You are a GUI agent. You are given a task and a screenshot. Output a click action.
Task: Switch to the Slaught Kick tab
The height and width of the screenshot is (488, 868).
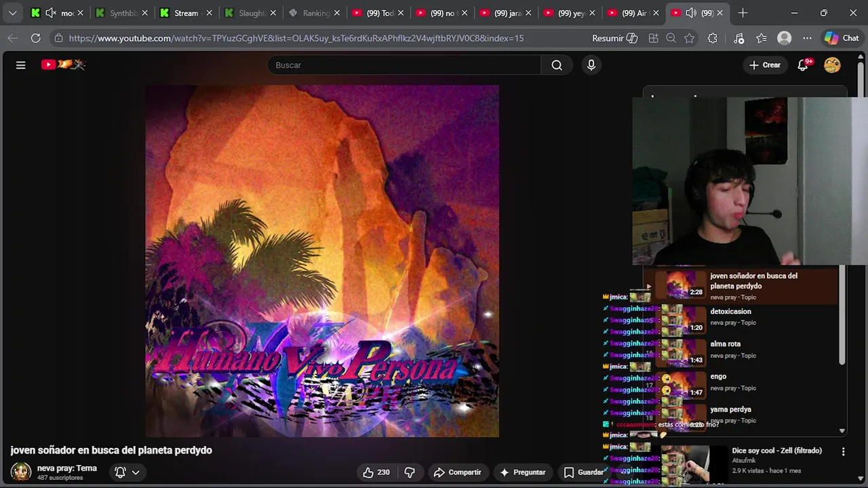coord(251,13)
